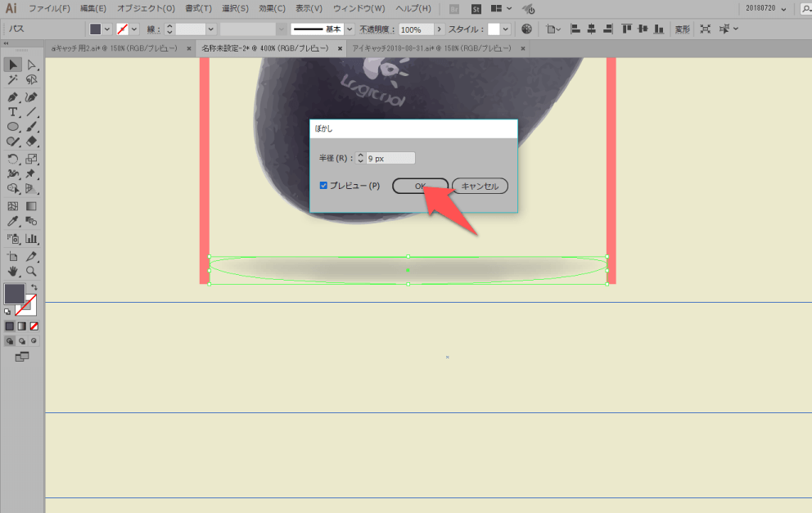This screenshot has width=812, height=513.
Task: Click the radius field in blur dialog
Action: coord(390,158)
